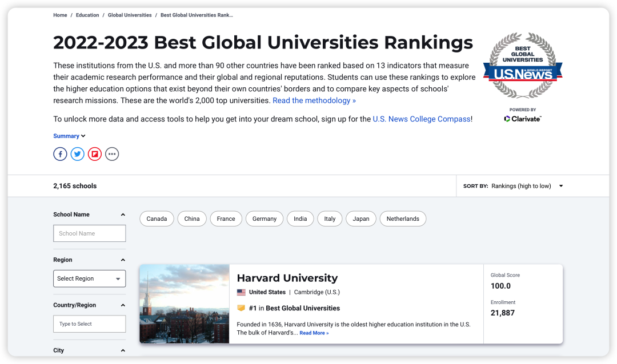Click the United States flag icon

[x=241, y=292]
